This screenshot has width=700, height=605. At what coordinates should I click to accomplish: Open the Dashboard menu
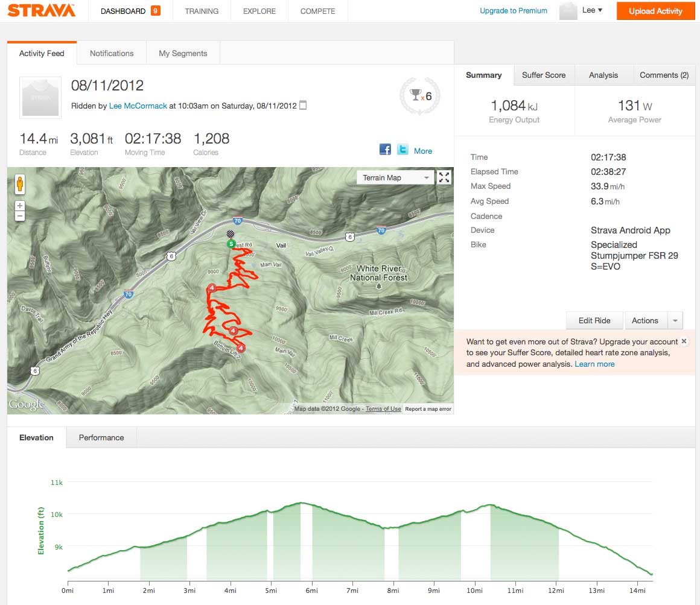[x=123, y=11]
